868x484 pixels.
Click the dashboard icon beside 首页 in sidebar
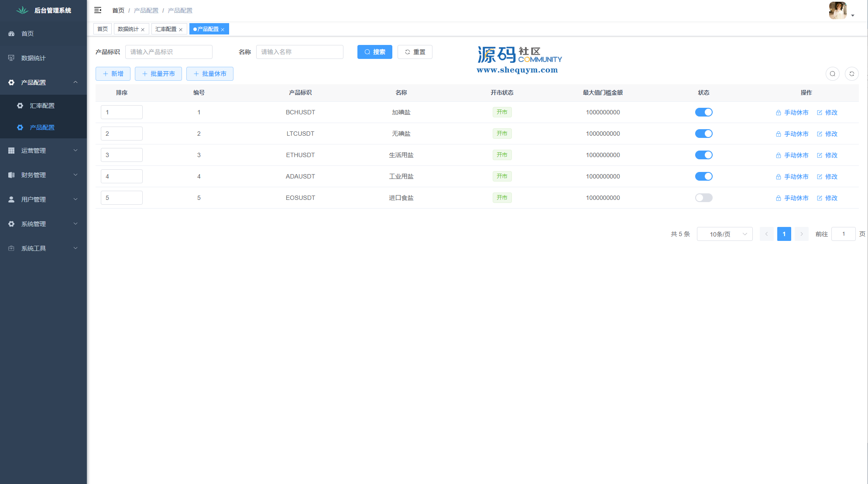click(11, 34)
